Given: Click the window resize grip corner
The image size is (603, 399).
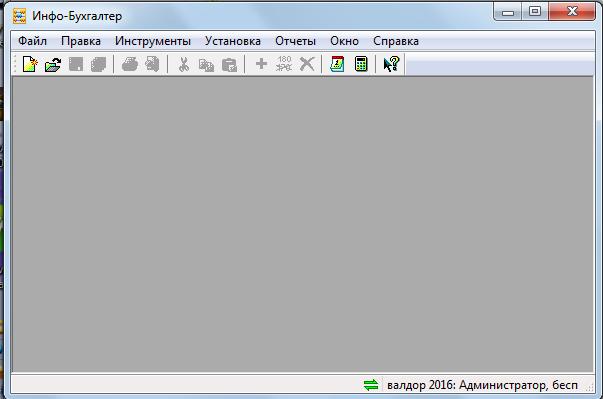Looking at the screenshot, I should pos(589,388).
